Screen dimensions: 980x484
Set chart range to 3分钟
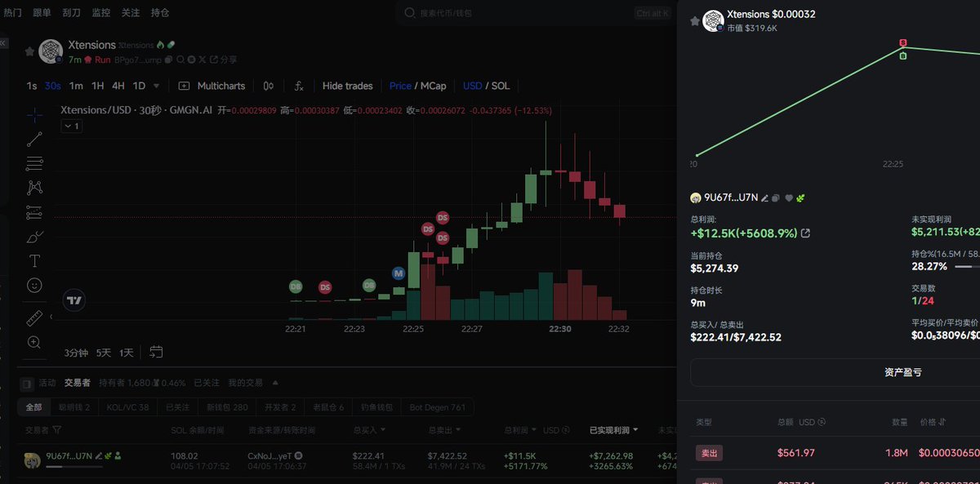[x=75, y=353]
